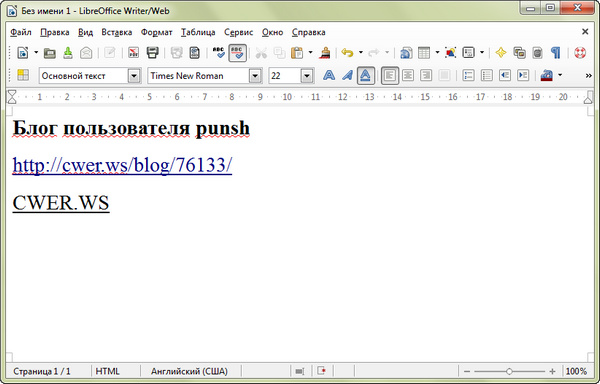Toggle automatic spell checking
This screenshot has height=384, width=600.
tap(237, 53)
